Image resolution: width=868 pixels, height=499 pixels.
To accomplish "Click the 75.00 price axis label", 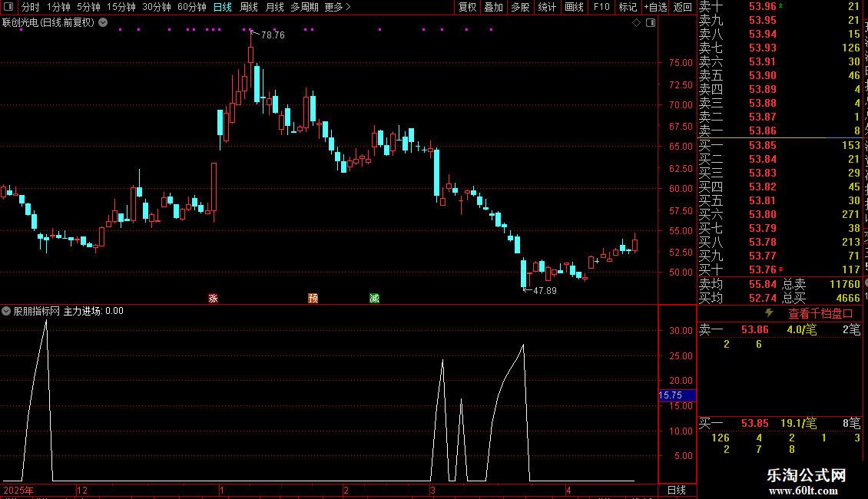I will point(681,62).
